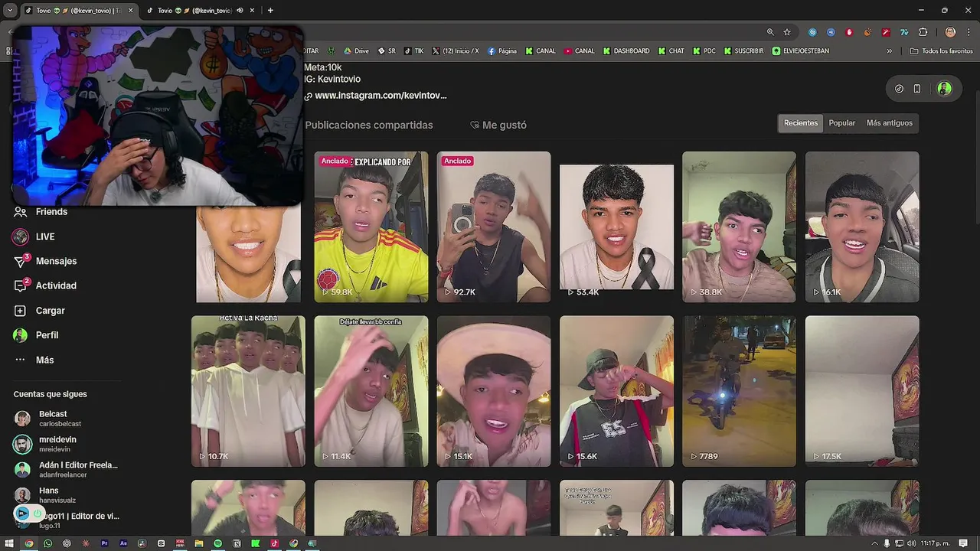This screenshot has width=980, height=551.
Task: Expand the Más sidebar option
Action: (x=34, y=360)
